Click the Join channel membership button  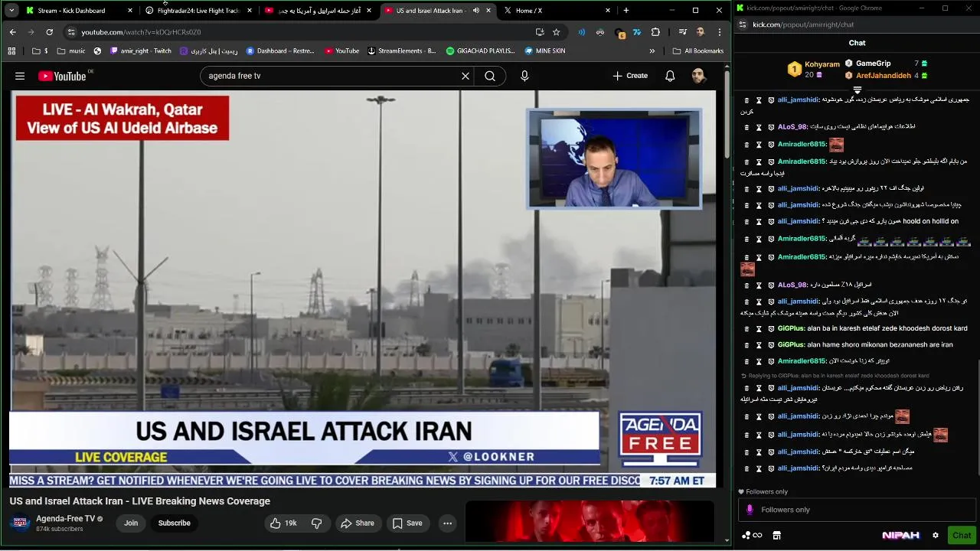click(x=131, y=523)
